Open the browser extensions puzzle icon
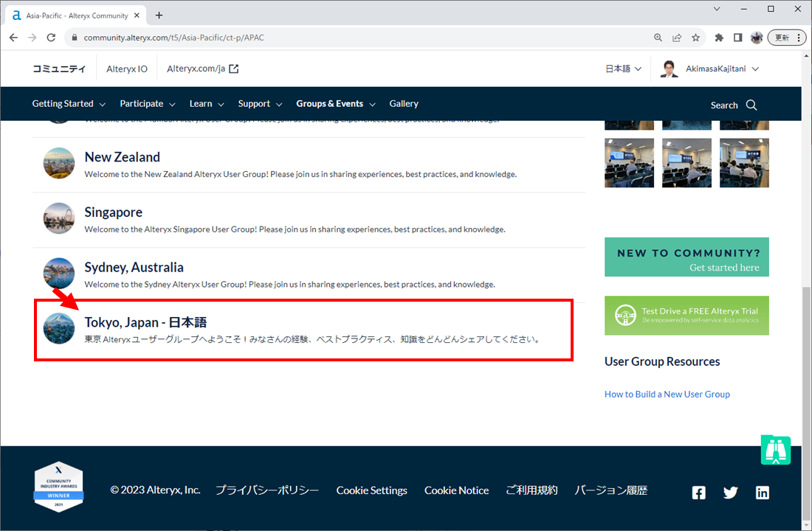 point(719,38)
